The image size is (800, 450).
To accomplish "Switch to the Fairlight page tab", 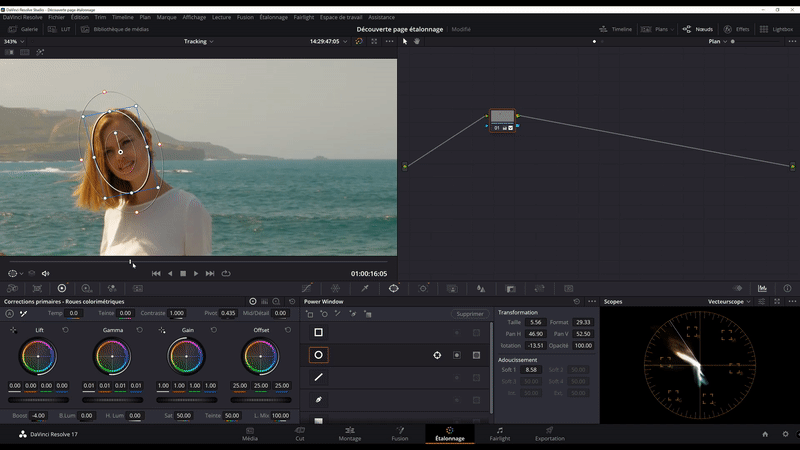I will coord(499,433).
